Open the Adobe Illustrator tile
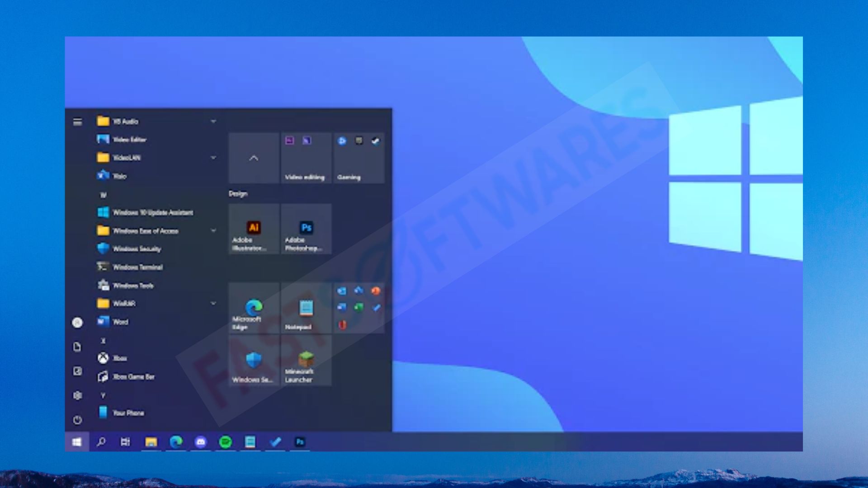Viewport: 868px width, 488px height. pos(254,229)
